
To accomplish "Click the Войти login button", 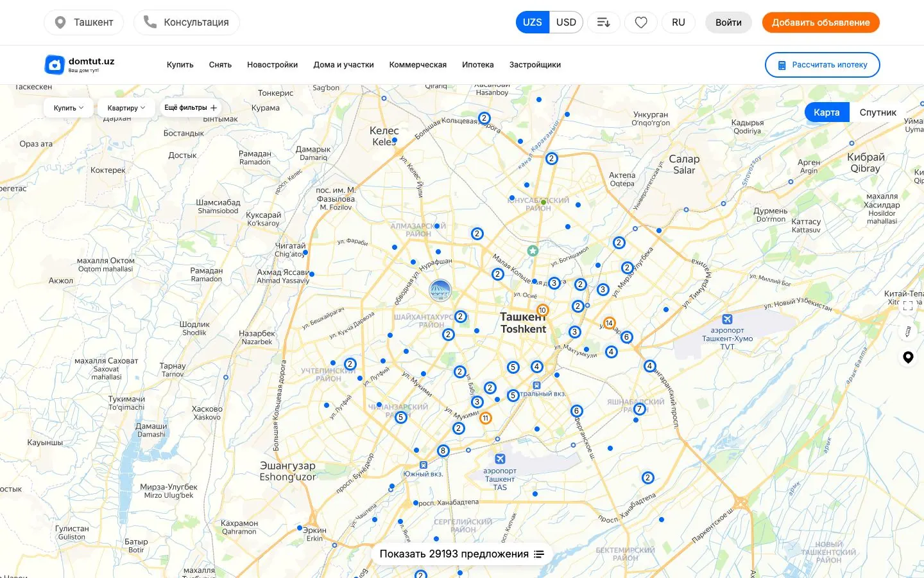I will click(728, 22).
